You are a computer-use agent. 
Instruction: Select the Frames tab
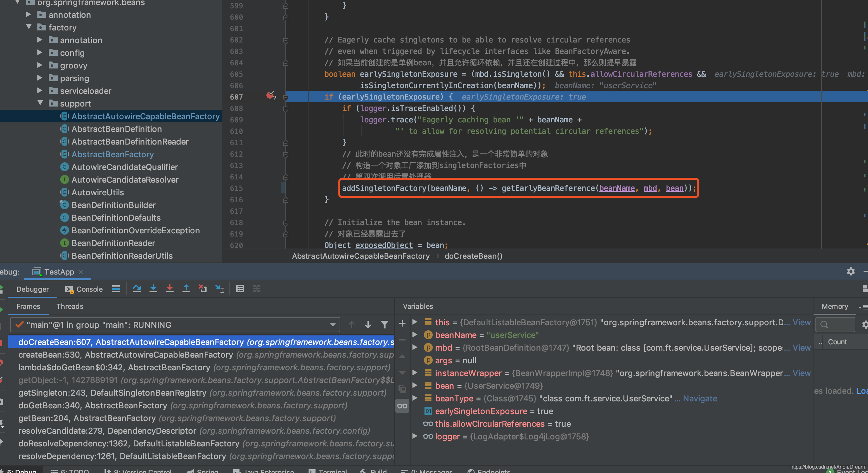click(28, 307)
